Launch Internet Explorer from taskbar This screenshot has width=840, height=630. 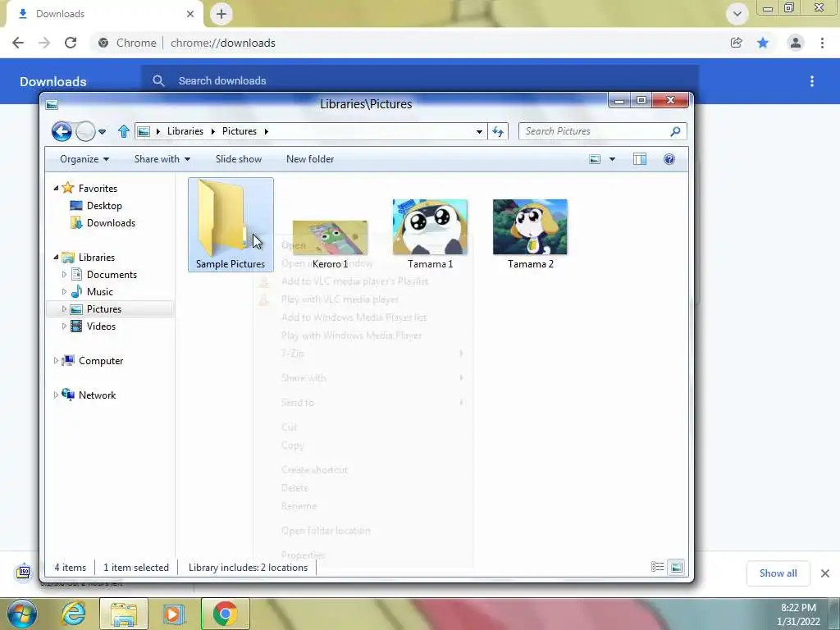tap(73, 614)
